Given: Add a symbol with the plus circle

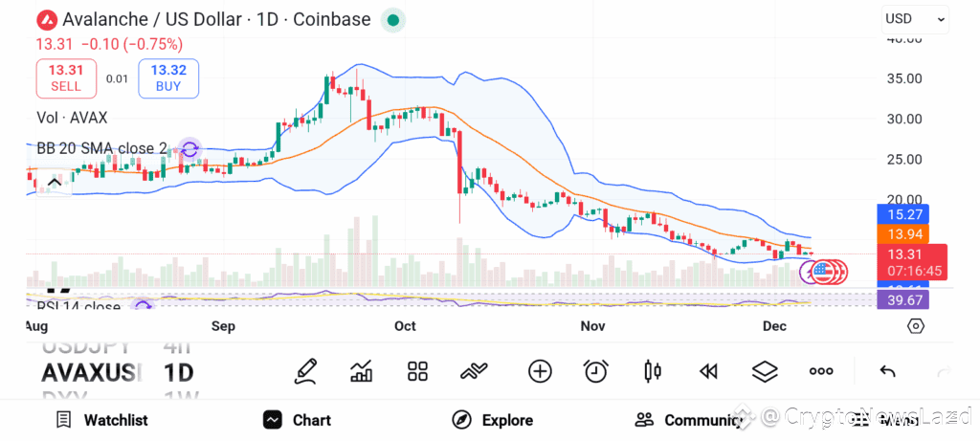Looking at the screenshot, I should coord(540,372).
